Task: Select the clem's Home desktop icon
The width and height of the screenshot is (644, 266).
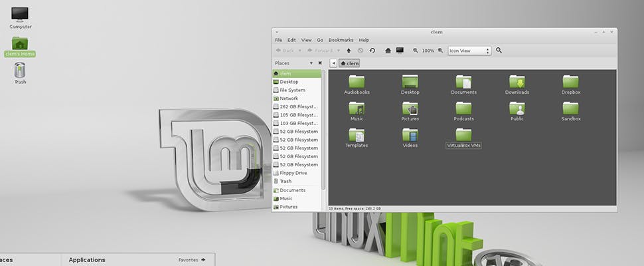Action: [x=20, y=47]
